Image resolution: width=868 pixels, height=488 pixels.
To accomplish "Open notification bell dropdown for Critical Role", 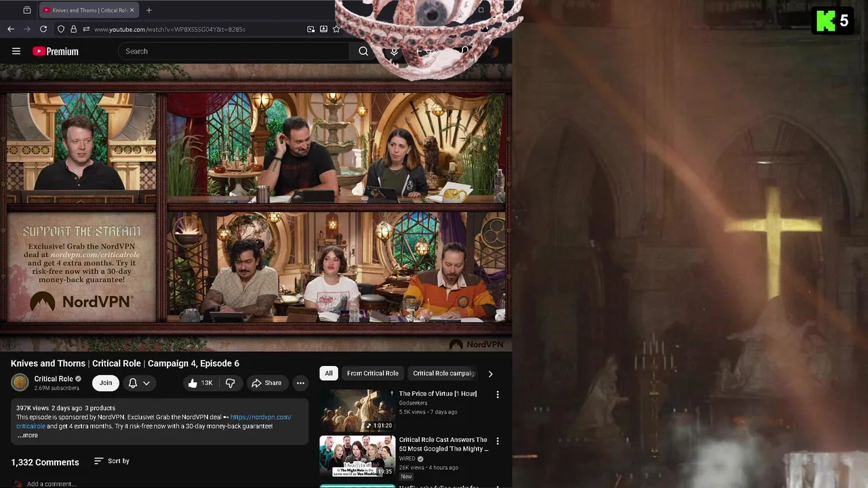I will tap(139, 383).
